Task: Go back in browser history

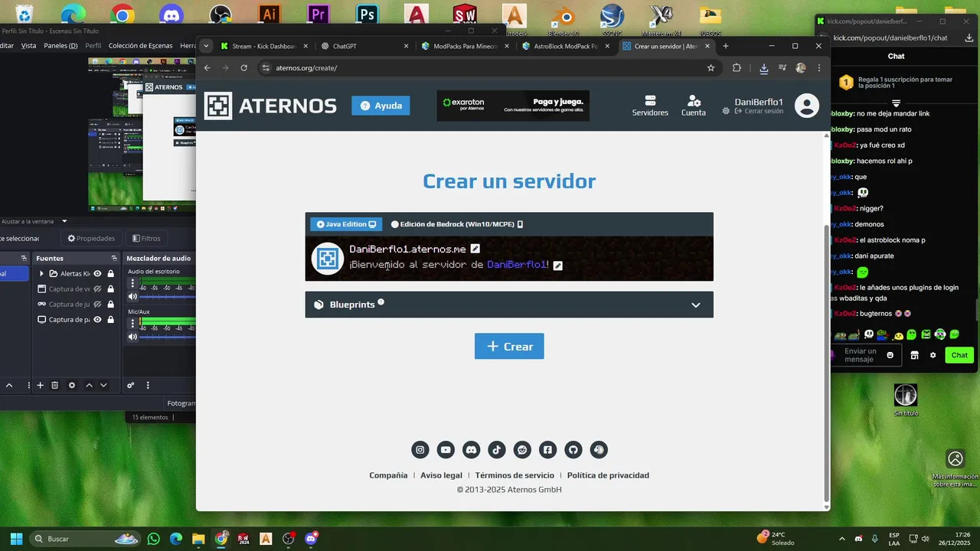Action: (x=207, y=68)
